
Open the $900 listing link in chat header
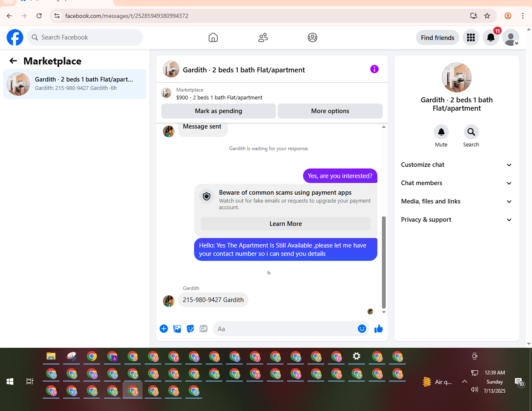point(219,98)
